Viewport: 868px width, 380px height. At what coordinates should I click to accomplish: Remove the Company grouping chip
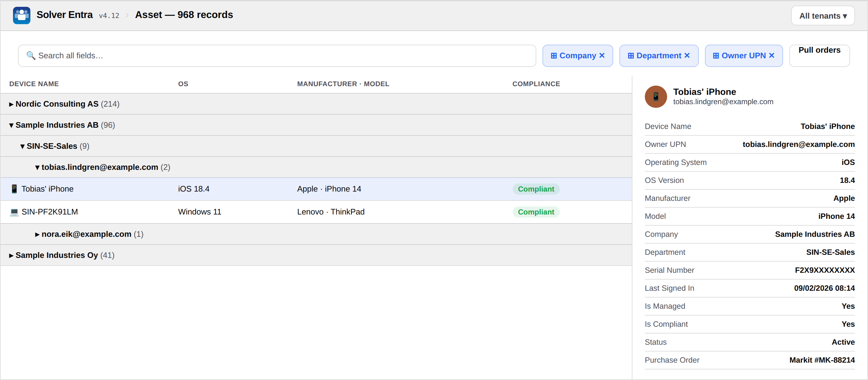pos(602,55)
